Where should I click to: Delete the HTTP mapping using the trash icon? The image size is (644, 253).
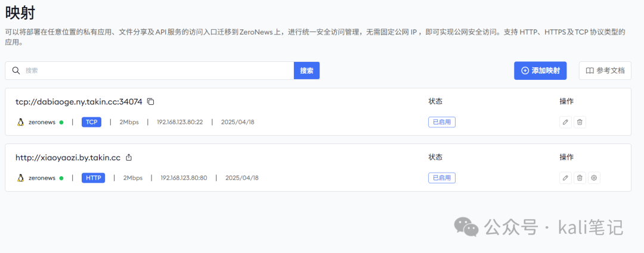pyautogui.click(x=580, y=177)
